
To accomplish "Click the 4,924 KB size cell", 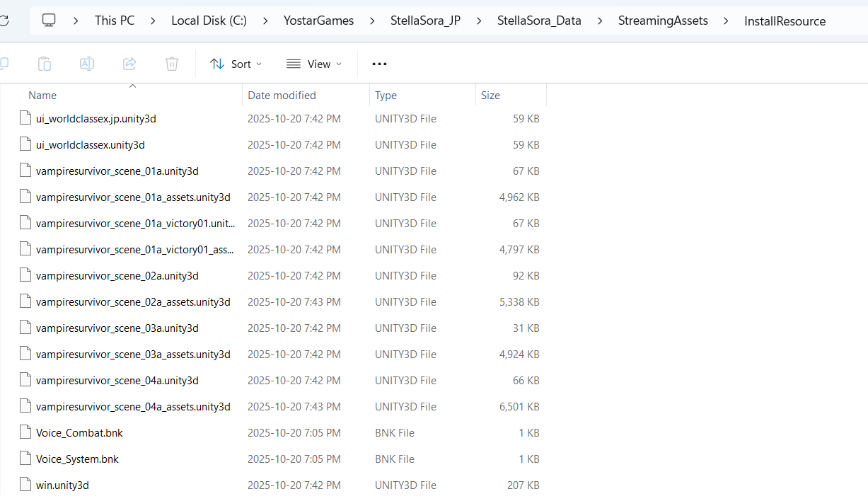I will [x=519, y=354].
